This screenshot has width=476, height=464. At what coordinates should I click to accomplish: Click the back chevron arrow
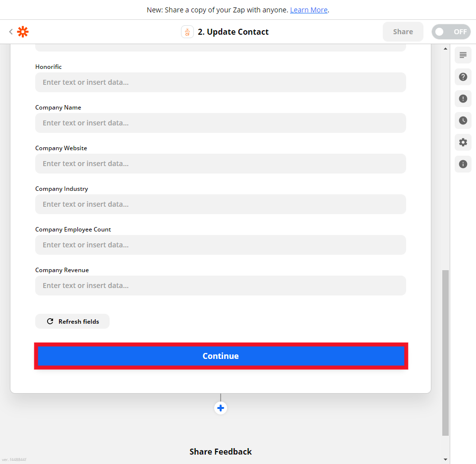point(11,32)
